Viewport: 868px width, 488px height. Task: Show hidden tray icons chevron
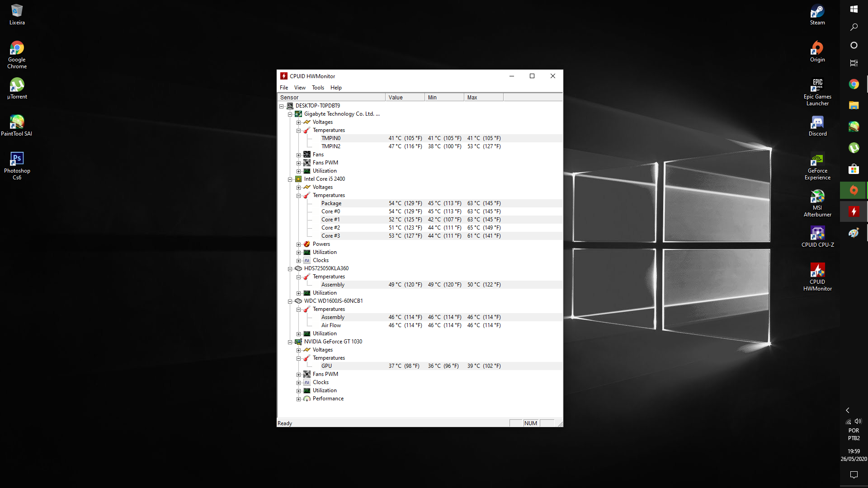(848, 410)
